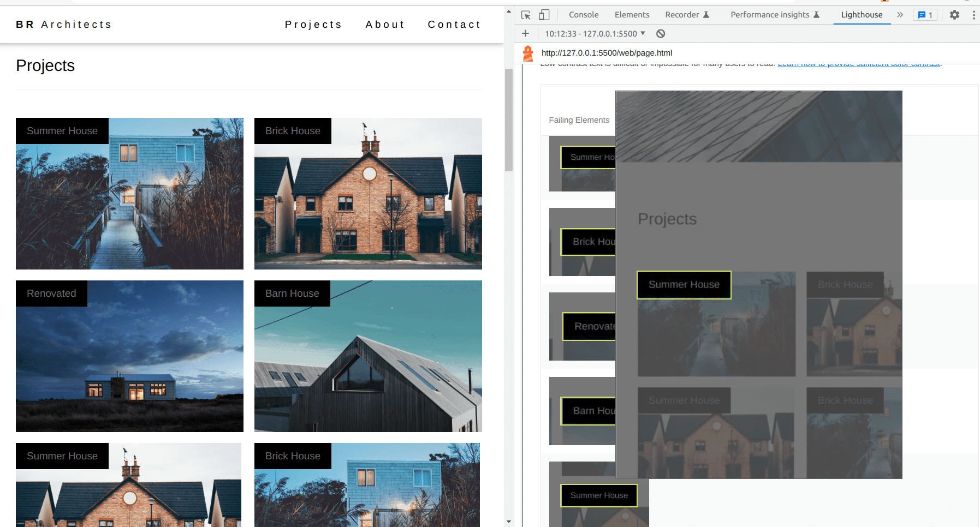Viewport: 980px width, 527px height.
Task: Show more DevTools tabs chevron
Action: click(x=900, y=15)
